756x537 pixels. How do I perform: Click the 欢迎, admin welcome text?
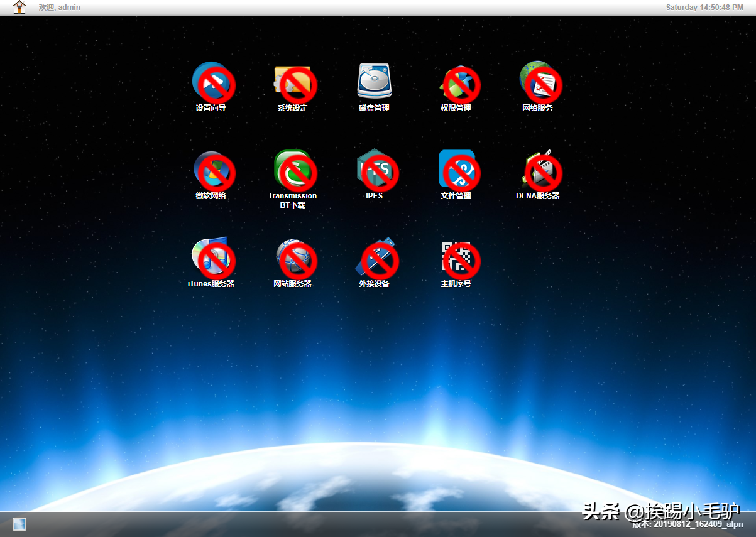click(x=60, y=8)
